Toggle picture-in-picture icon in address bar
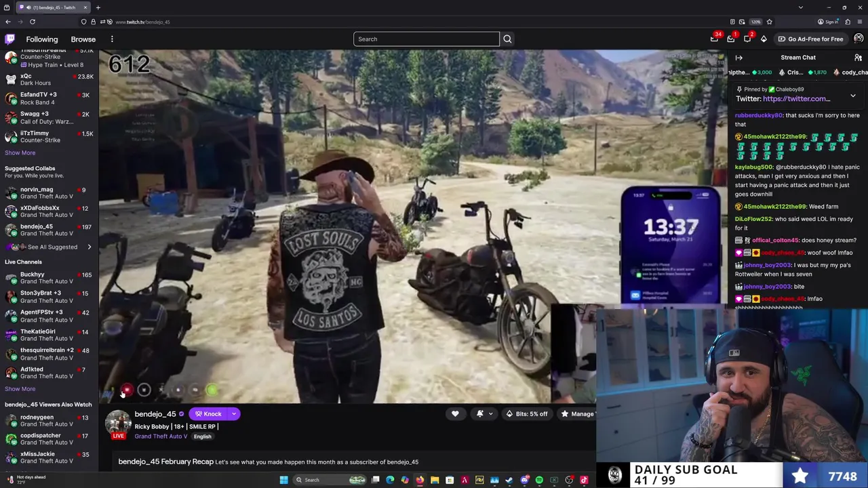This screenshot has height=488, width=868. pyautogui.click(x=742, y=22)
